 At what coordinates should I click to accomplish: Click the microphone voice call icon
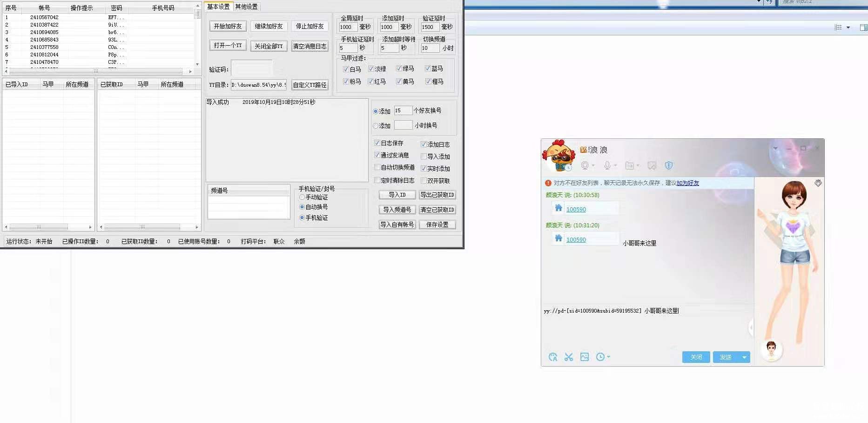point(607,166)
